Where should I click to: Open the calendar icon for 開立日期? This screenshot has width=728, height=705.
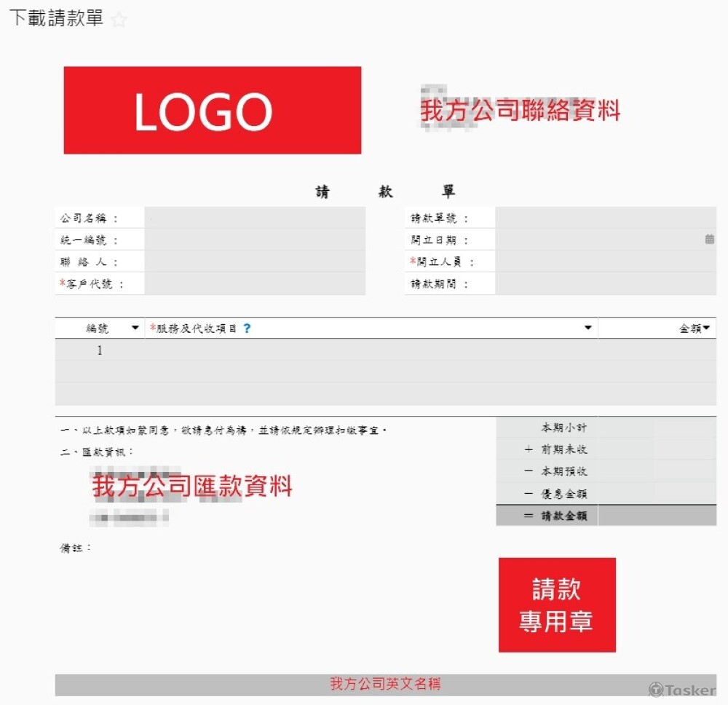click(709, 239)
